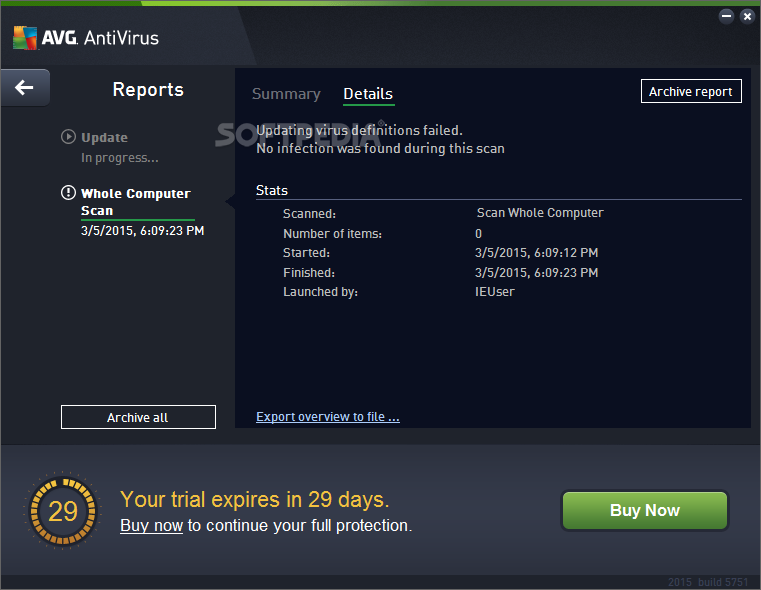Click the Update 'In progress...' status text

pyautogui.click(x=120, y=158)
